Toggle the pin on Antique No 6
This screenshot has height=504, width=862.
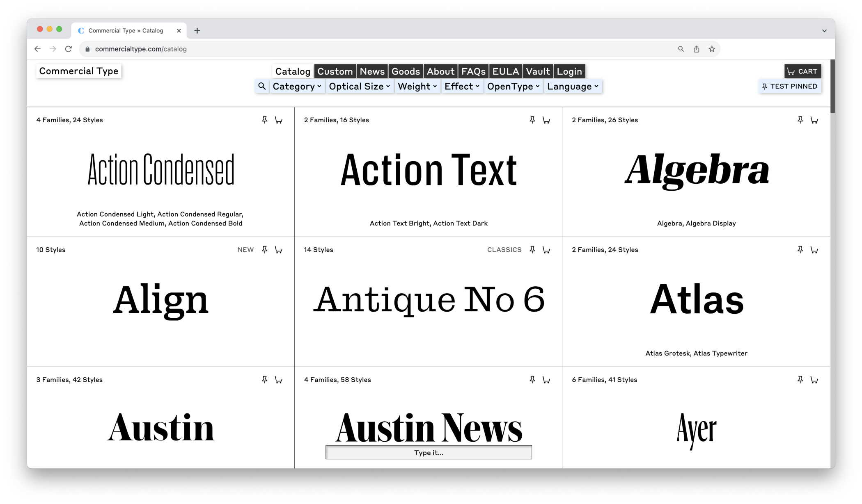click(x=532, y=249)
